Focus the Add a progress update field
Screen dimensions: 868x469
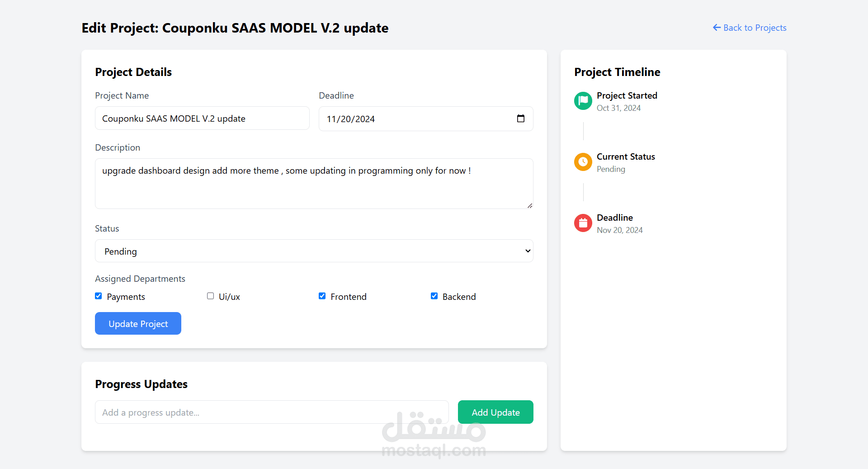271,412
